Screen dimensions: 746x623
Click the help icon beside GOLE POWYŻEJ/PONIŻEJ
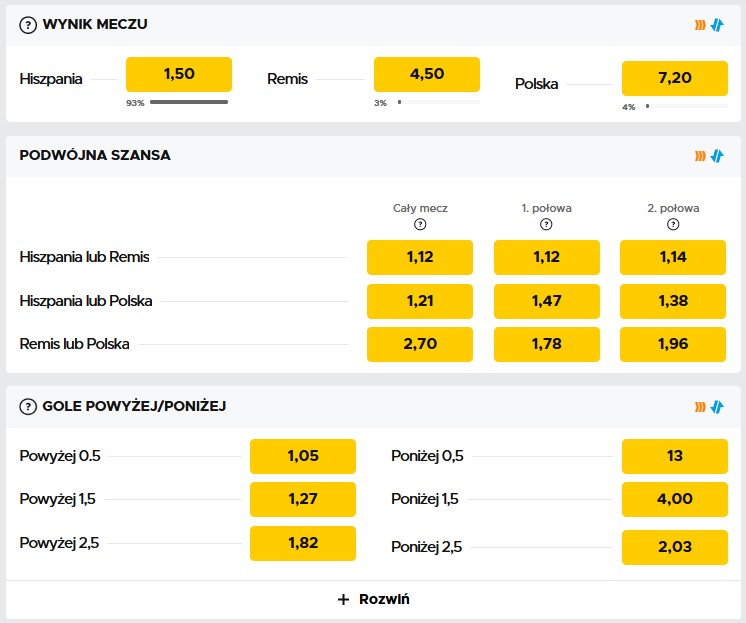coord(28,406)
